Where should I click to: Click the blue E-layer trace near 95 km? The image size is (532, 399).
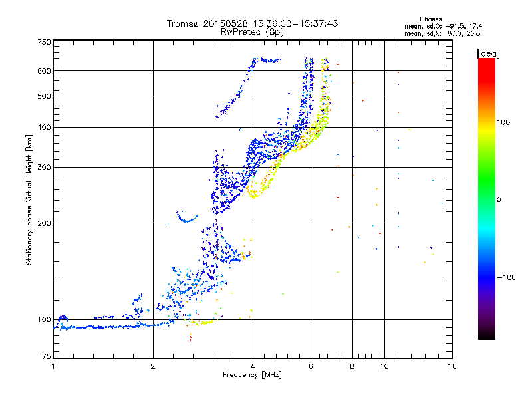pyautogui.click(x=102, y=327)
